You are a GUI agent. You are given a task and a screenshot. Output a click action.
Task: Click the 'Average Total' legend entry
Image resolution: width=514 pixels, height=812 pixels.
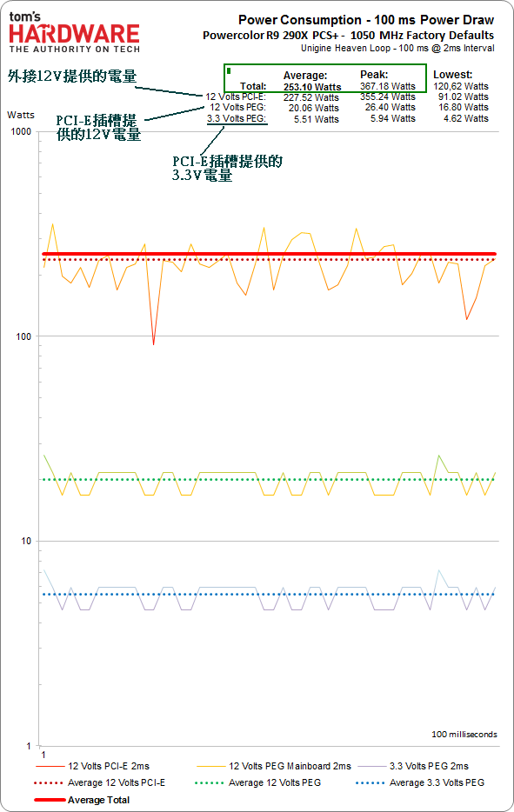82,800
